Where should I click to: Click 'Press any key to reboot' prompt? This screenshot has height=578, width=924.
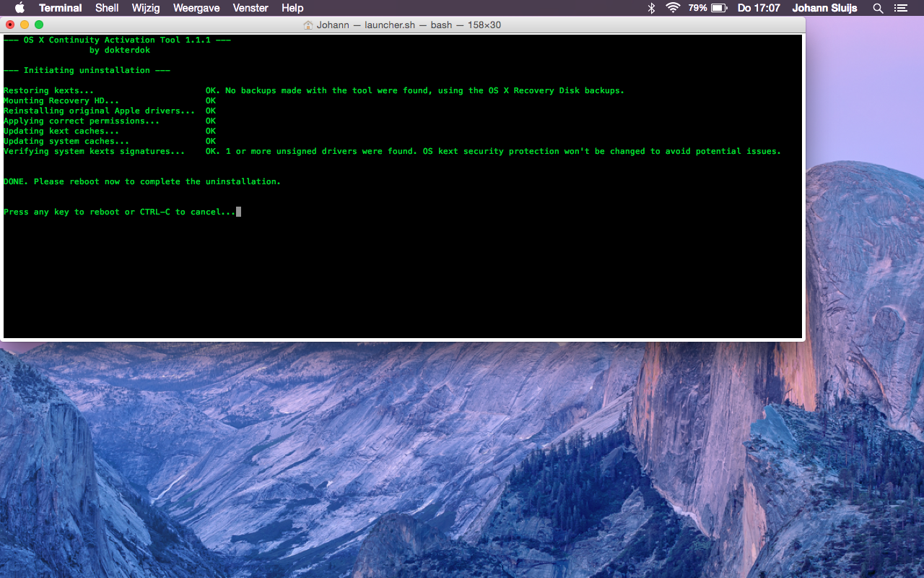(119, 212)
